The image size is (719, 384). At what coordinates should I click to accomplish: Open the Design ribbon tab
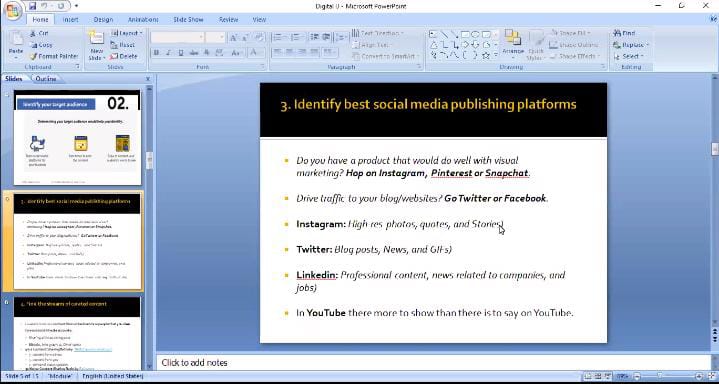click(103, 20)
